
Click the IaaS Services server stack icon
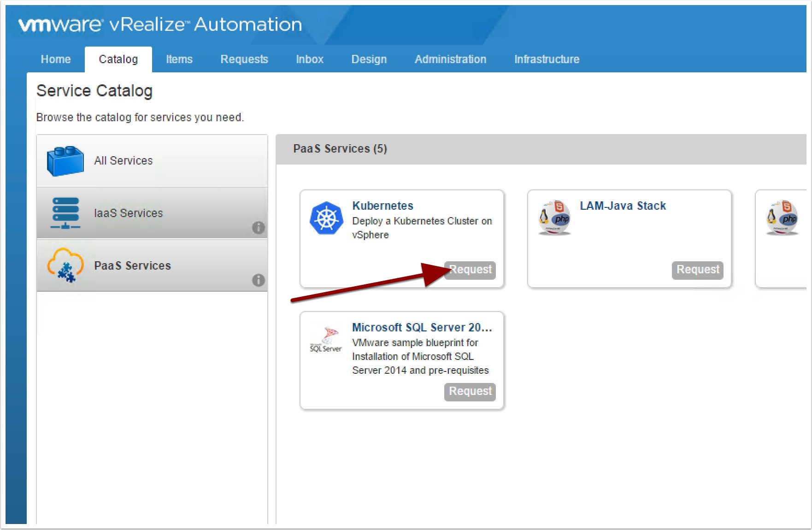pyautogui.click(x=65, y=213)
